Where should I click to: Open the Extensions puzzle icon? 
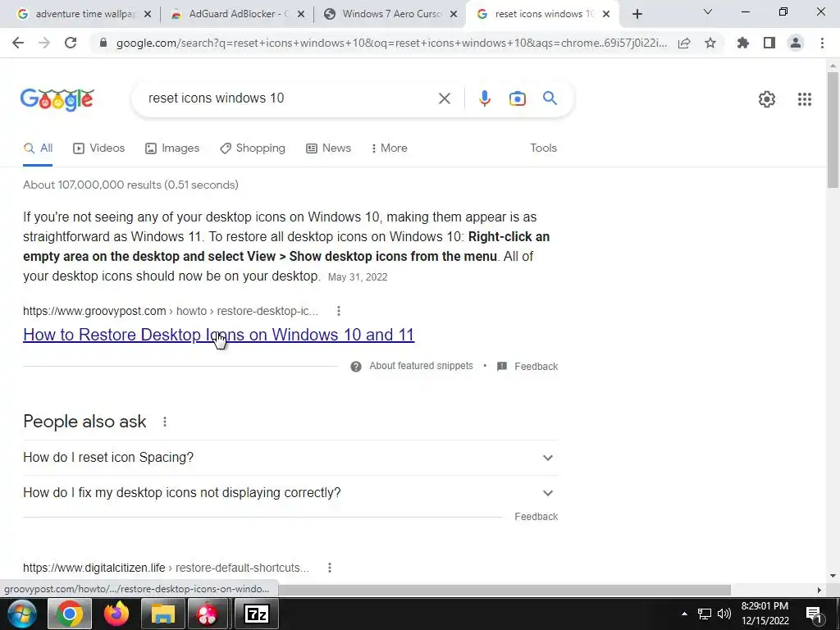(x=743, y=43)
